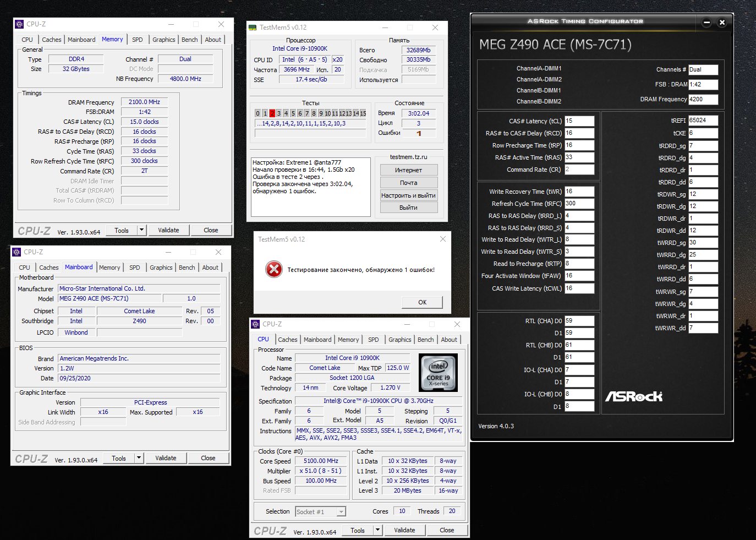Viewport: 756px width, 540px height.
Task: Switch to SPD tab in CPU-Z Memory-tab window
Action: (138, 40)
